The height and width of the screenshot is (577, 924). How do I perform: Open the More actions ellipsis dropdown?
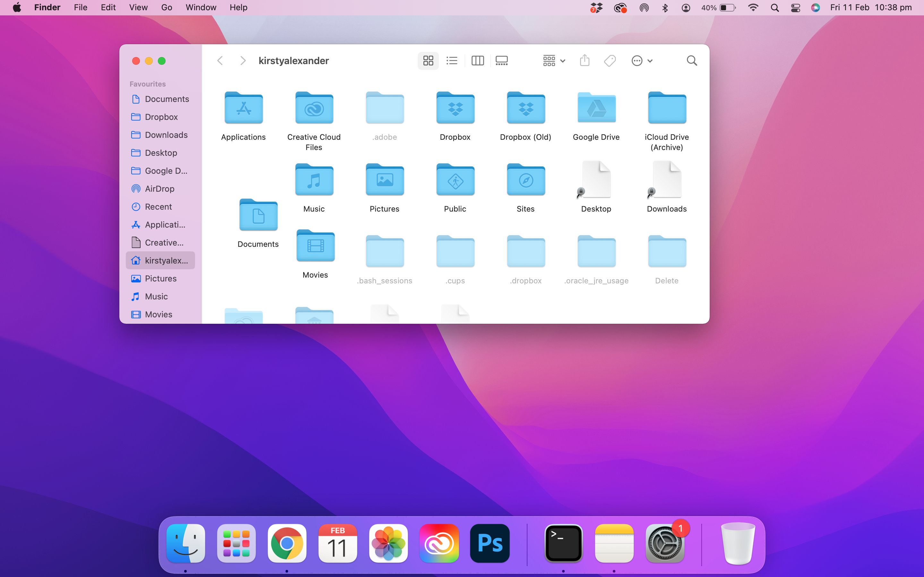[641, 61]
